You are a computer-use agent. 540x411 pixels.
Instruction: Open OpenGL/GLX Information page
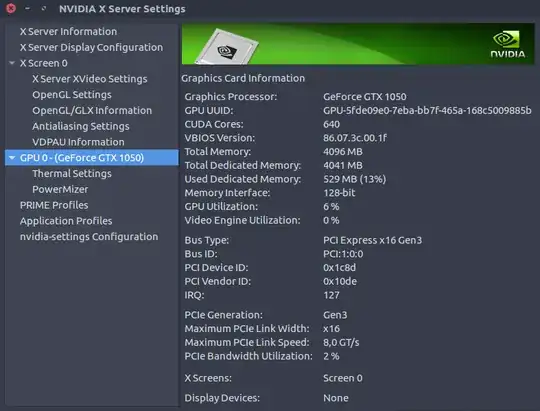click(x=92, y=111)
